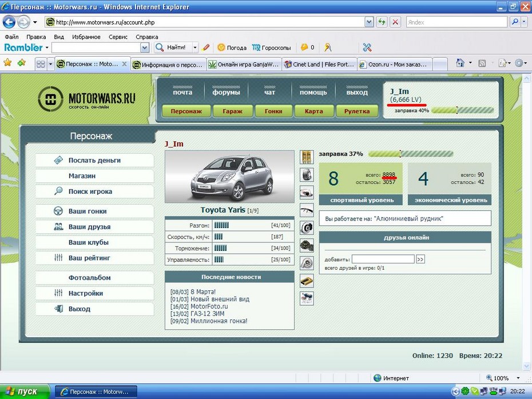Click the nitrous bottles part icon
532x399 pixels.
pos(307,298)
